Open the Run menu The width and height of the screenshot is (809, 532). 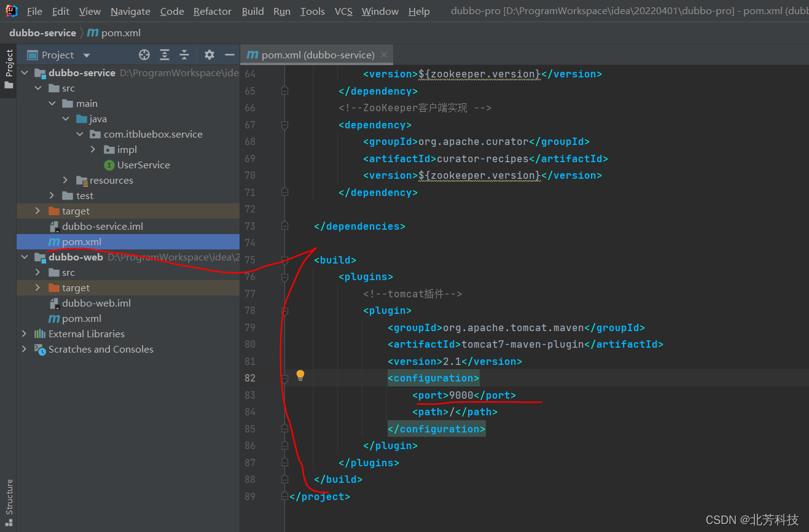[282, 11]
